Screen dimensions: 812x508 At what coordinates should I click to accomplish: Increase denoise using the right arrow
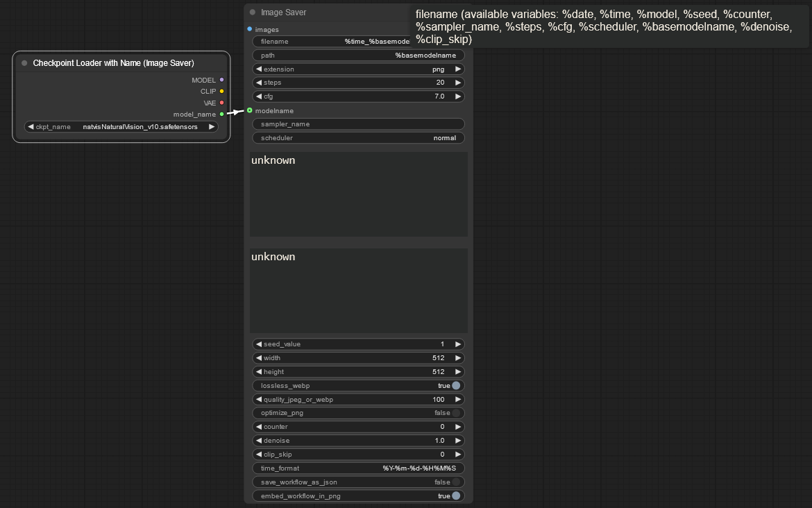pos(458,441)
